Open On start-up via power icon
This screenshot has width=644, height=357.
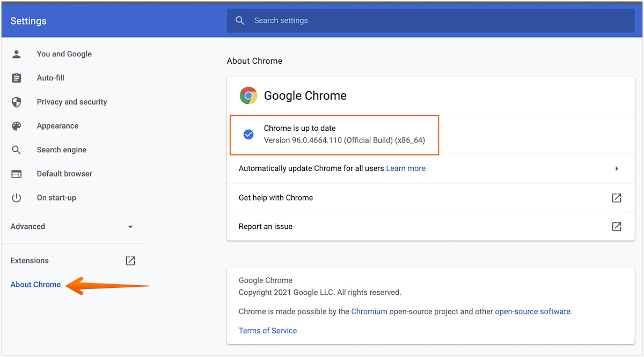coord(17,197)
